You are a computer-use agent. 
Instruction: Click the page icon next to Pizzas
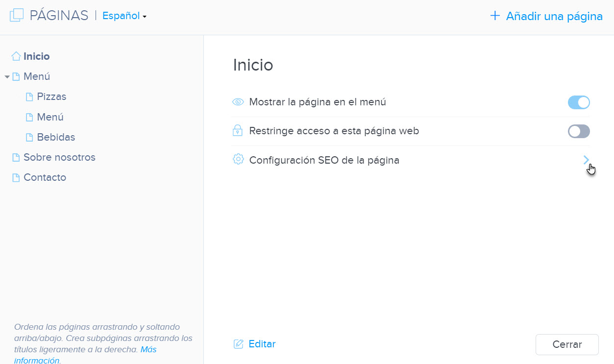tap(29, 96)
